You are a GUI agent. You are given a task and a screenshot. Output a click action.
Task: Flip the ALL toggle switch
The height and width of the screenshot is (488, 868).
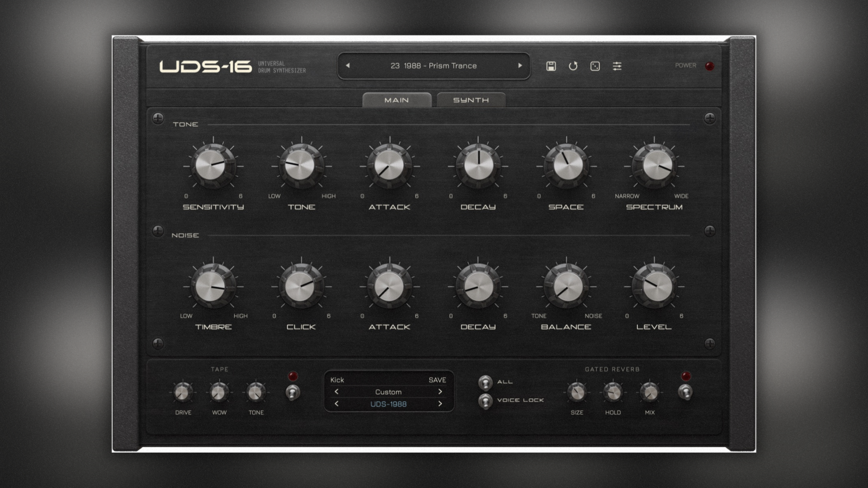coord(485,383)
